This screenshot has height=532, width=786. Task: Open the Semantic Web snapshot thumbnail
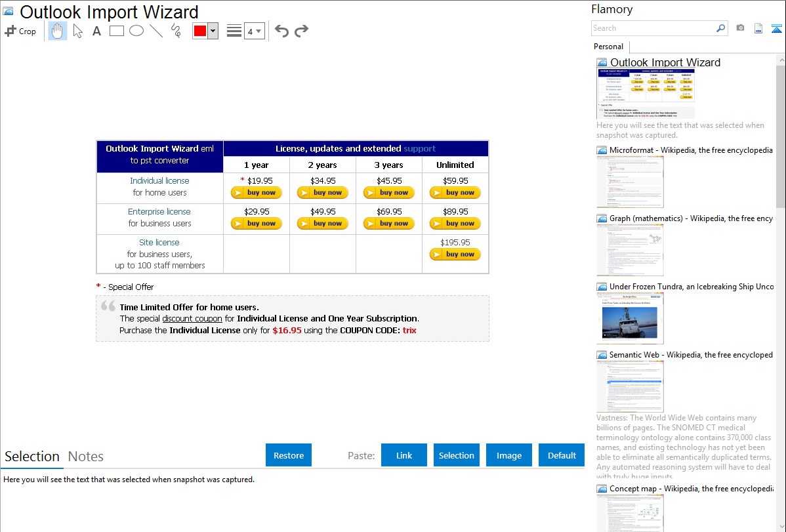tap(630, 386)
